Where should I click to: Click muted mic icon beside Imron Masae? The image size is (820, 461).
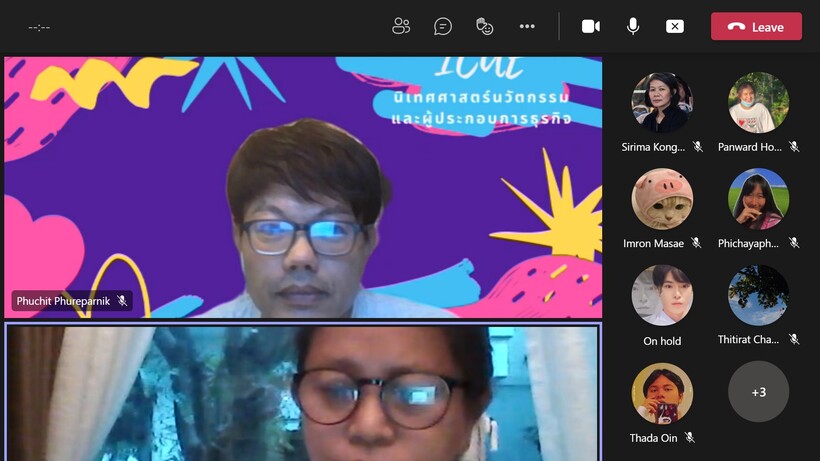tap(696, 243)
